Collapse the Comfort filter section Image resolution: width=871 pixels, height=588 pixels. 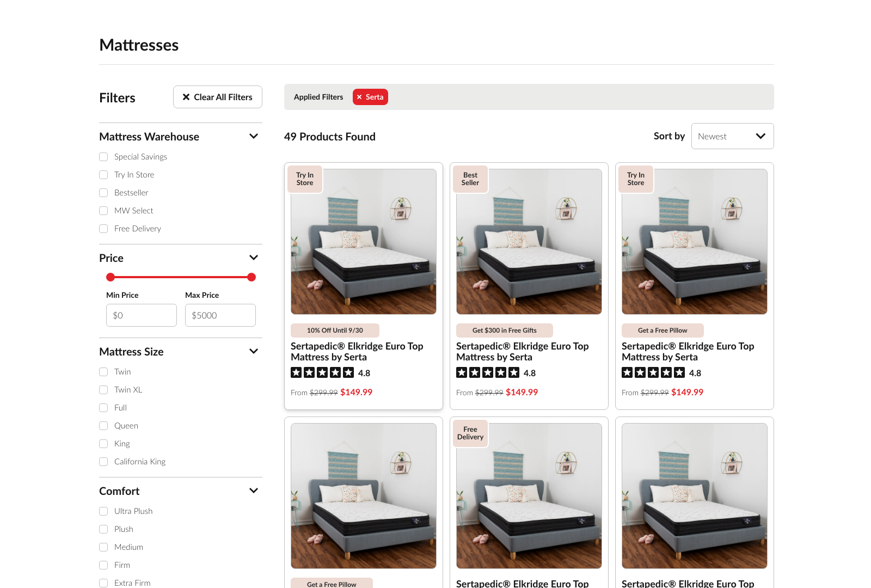pos(254,491)
